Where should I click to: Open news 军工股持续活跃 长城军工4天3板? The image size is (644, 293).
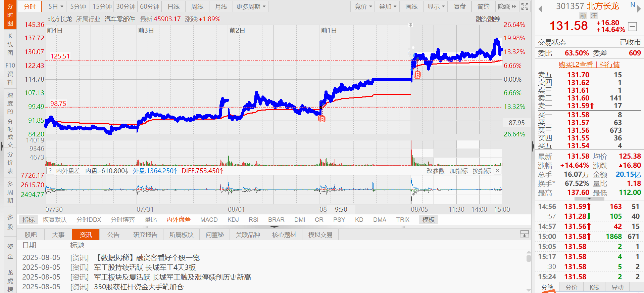click(x=145, y=267)
